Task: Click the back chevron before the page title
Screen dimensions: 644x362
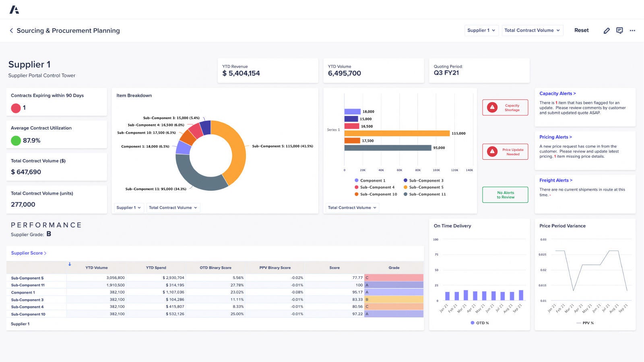Action: point(11,30)
